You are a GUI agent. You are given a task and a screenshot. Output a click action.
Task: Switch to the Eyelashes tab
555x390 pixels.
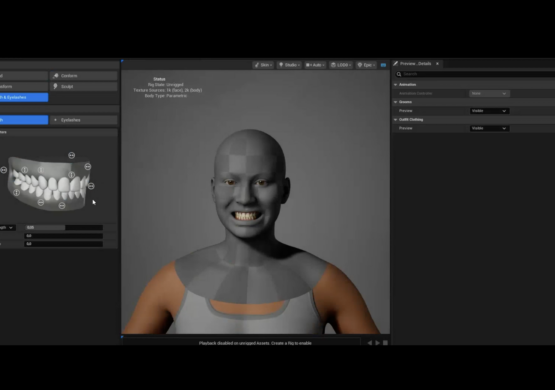coord(84,120)
